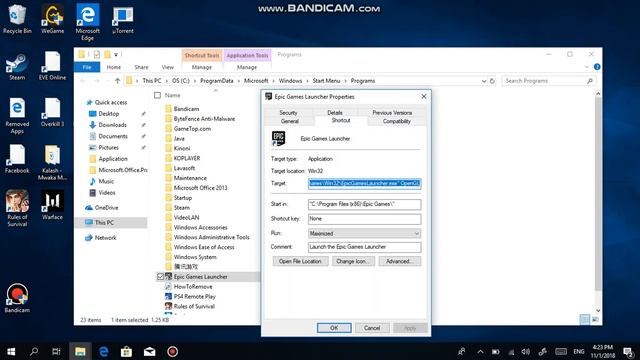Screen dimensions: 640x360
Task: Open the EVE Online desktop file
Action: [52, 66]
